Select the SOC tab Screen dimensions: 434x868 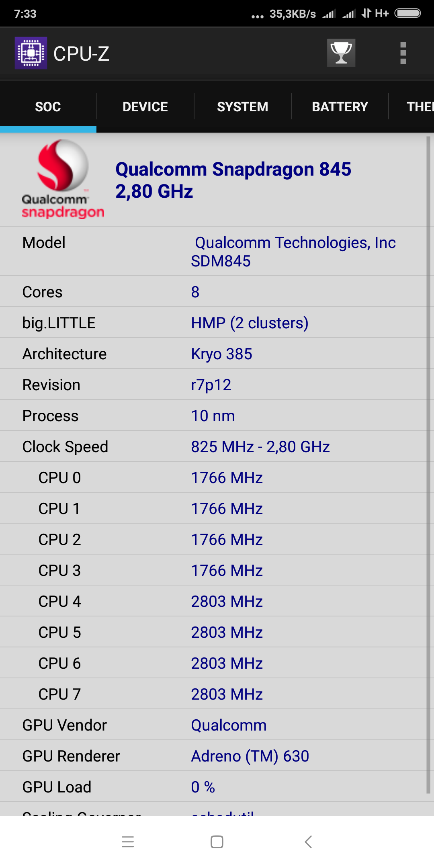coord(48,107)
